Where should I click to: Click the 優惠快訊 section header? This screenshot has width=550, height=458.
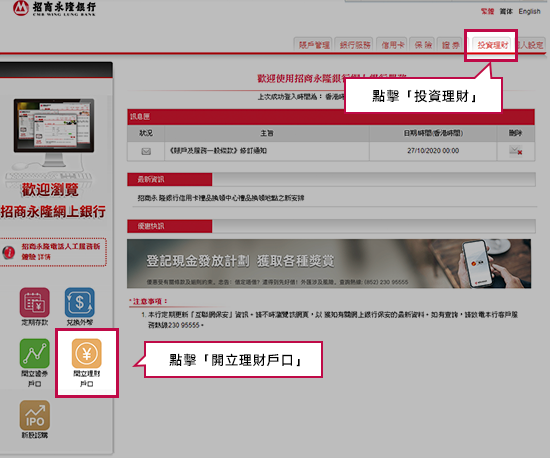point(169,226)
